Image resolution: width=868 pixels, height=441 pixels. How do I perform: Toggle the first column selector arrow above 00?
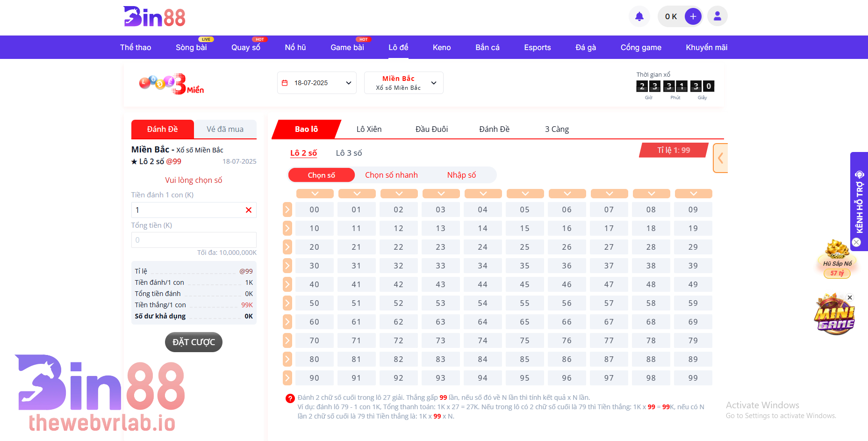(x=315, y=193)
